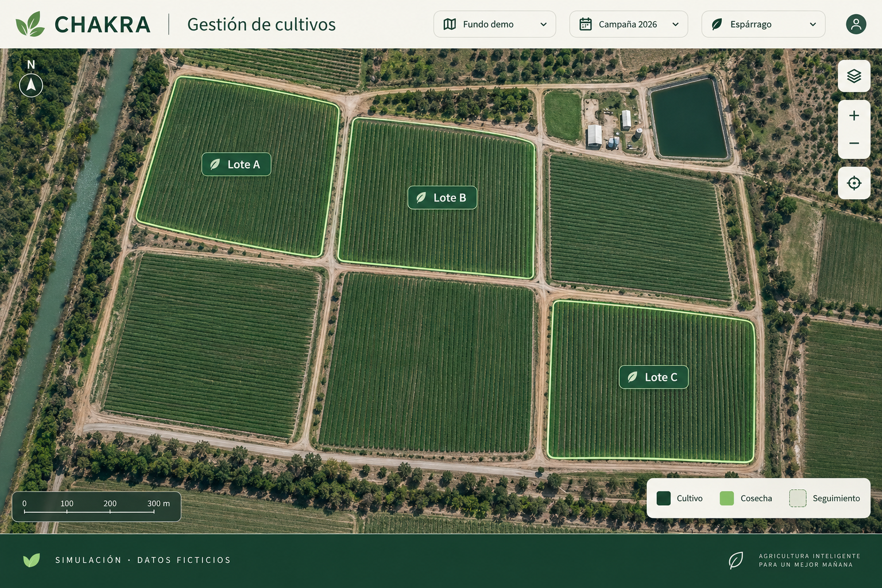Click the AGRICULTURA INTELIGENTE tagline
The height and width of the screenshot is (588, 882).
[x=810, y=556]
